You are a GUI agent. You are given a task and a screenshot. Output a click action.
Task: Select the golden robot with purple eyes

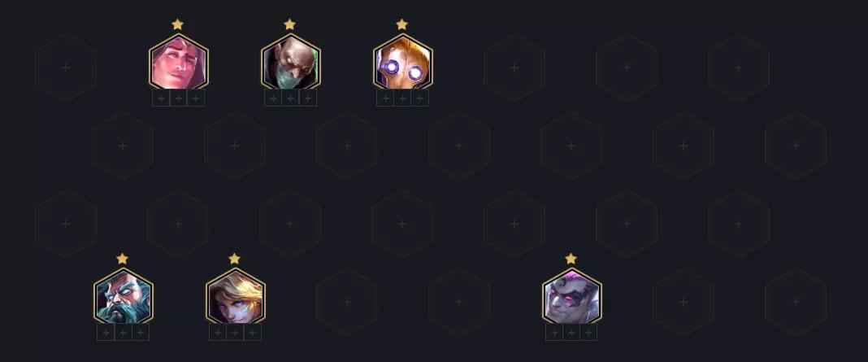tap(402, 62)
